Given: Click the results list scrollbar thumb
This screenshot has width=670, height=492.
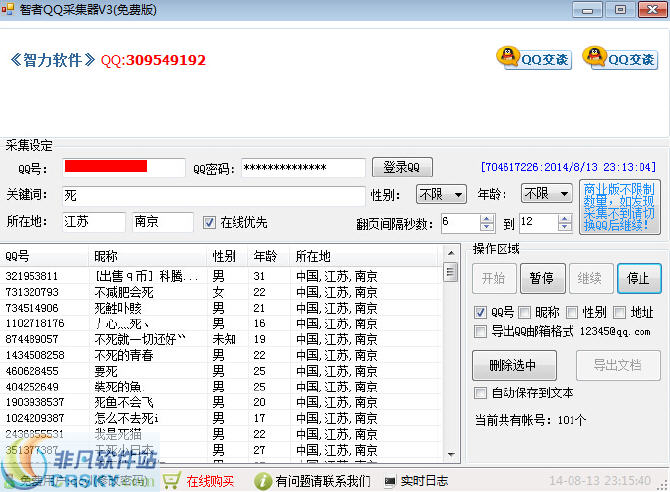Looking at the screenshot, I should tap(451, 272).
